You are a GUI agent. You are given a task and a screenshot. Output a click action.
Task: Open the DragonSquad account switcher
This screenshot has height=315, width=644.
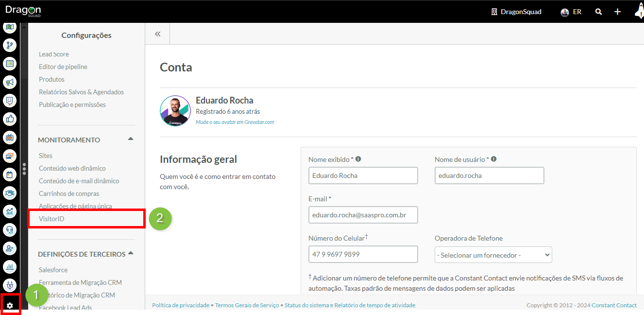[x=516, y=12]
